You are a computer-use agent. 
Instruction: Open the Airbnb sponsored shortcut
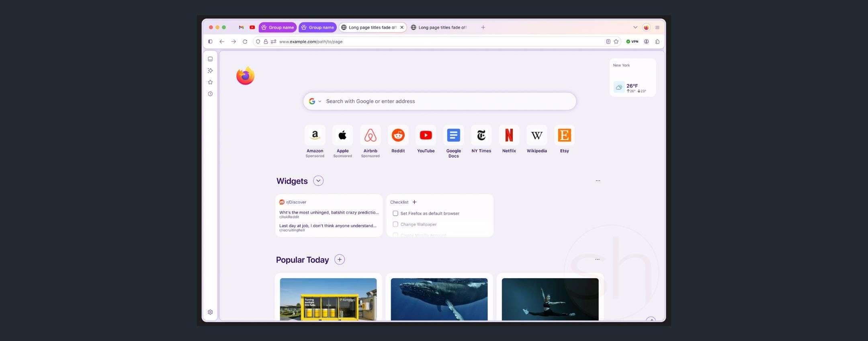(x=370, y=141)
